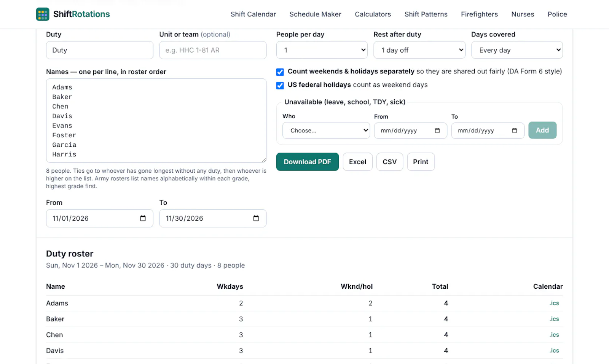
Task: Click Add unavailable period button
Action: pos(542,130)
